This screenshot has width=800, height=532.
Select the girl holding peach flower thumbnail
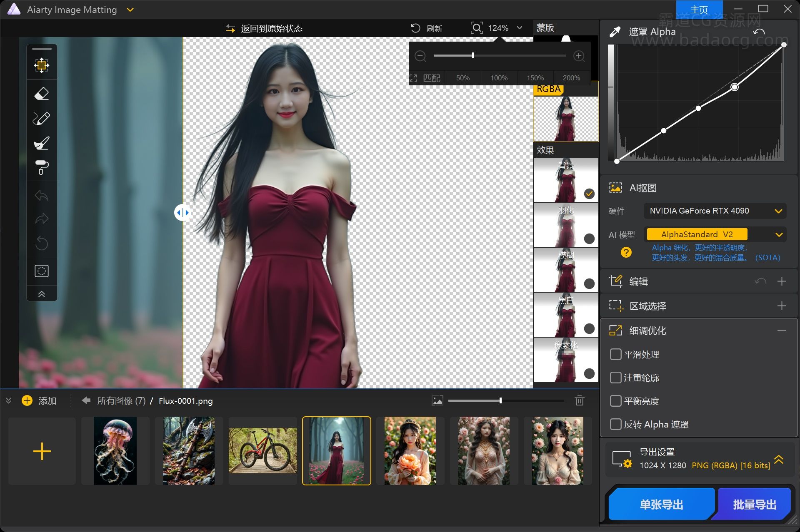(x=410, y=451)
